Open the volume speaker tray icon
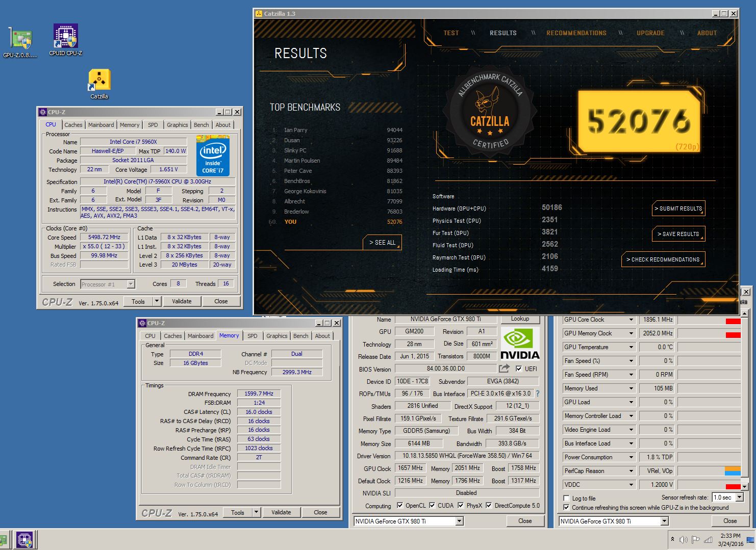The image size is (756, 550). coord(684,539)
